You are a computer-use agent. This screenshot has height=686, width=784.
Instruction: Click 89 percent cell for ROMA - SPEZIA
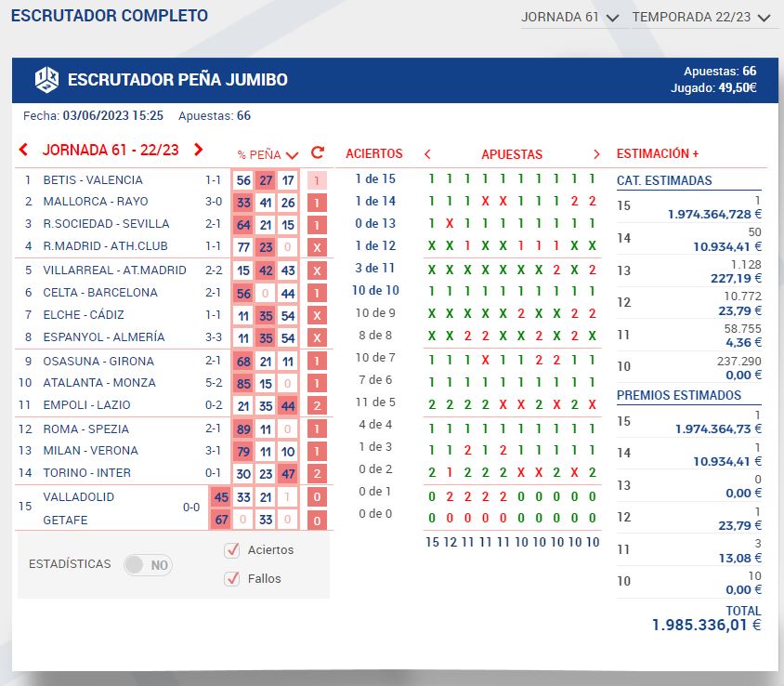click(x=243, y=429)
